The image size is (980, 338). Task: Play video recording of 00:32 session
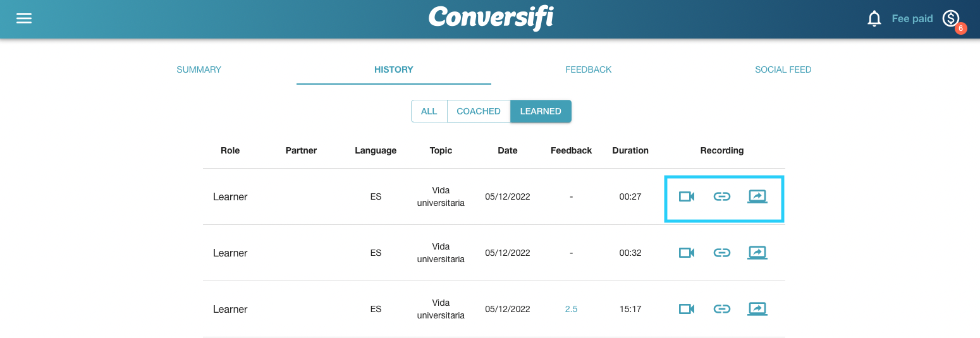click(x=687, y=253)
